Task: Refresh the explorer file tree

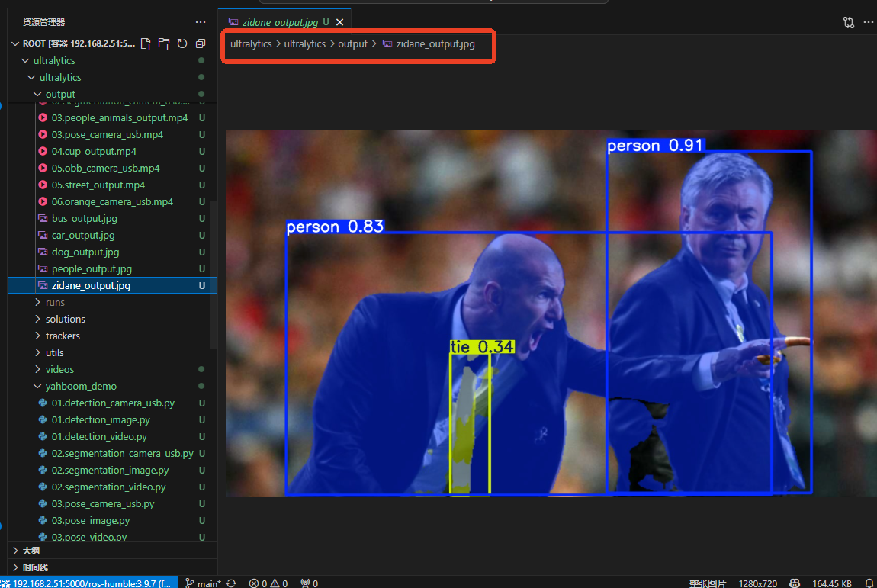Action: [x=182, y=43]
